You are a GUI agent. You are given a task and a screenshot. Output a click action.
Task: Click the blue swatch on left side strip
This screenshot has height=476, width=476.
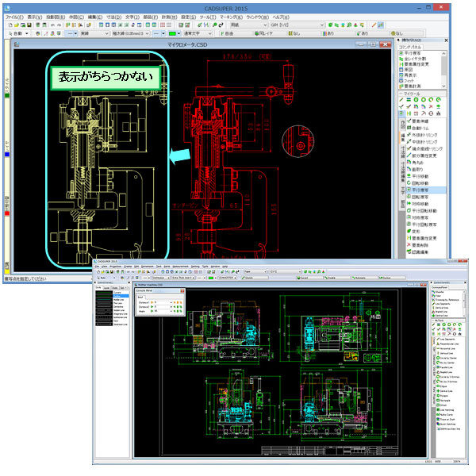coord(7,154)
